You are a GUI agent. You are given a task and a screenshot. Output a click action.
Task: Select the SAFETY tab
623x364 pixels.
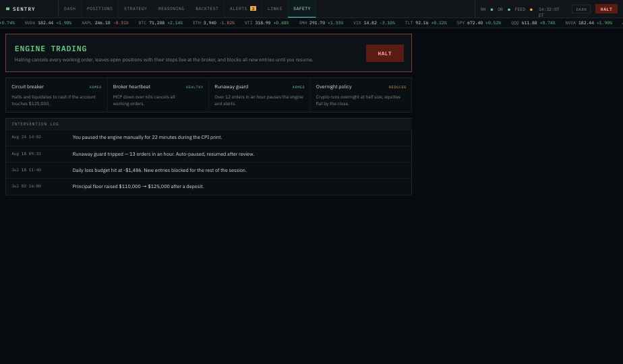[302, 8]
